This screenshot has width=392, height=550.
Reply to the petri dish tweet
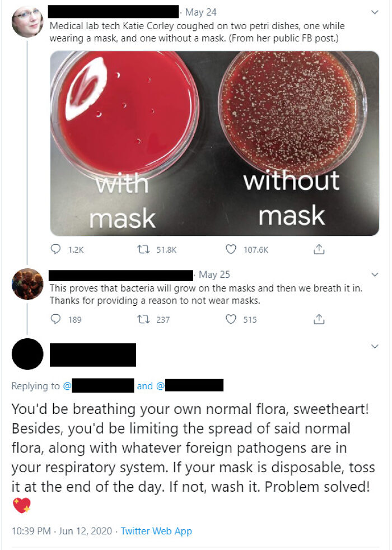[x=57, y=249]
